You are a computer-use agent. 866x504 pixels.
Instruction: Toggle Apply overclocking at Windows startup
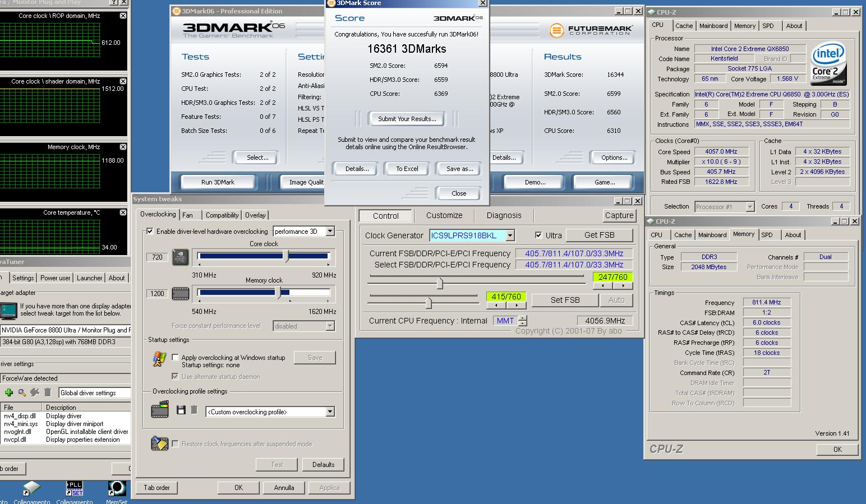pyautogui.click(x=175, y=357)
